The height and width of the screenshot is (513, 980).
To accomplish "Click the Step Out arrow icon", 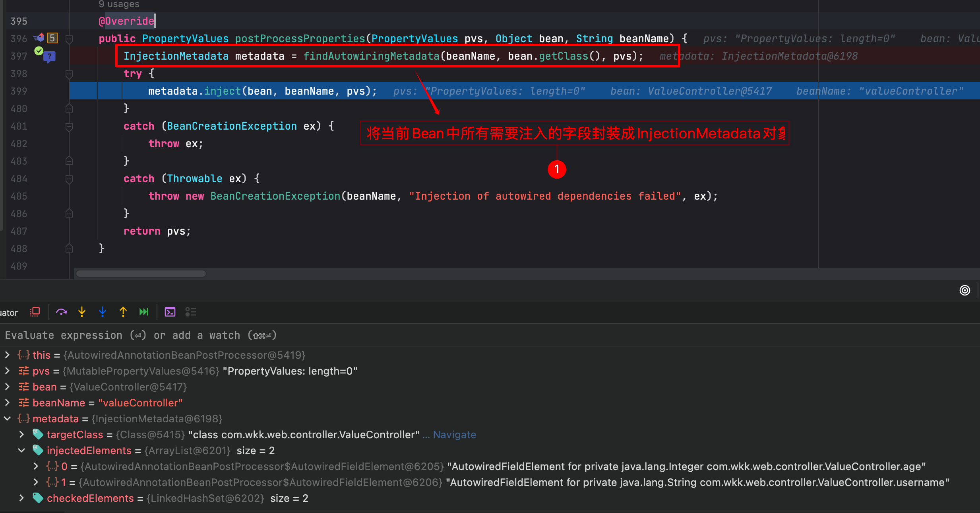I will pos(123,312).
